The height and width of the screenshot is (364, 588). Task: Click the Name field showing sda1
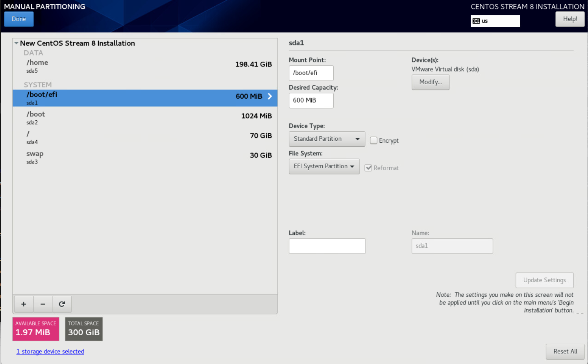452,246
